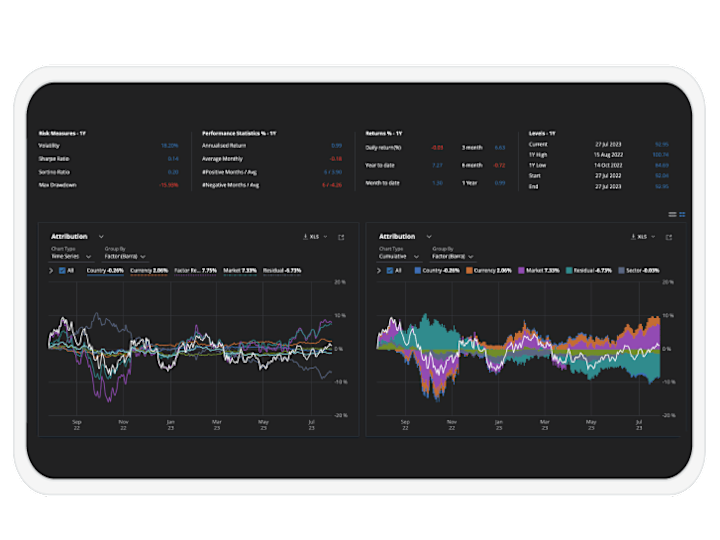The height and width of the screenshot is (540, 720).
Task: Click 1Y High date 15 Aug 2022
Action: pyautogui.click(x=608, y=155)
